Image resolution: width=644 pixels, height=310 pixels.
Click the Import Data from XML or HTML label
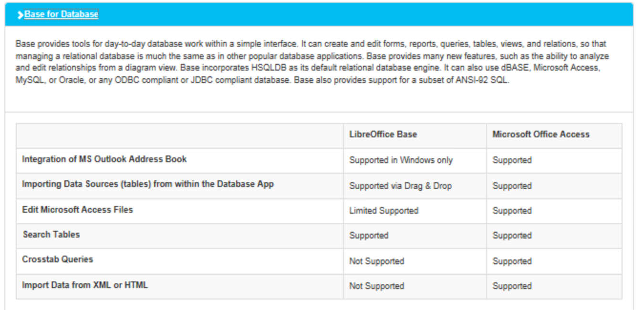[85, 285]
